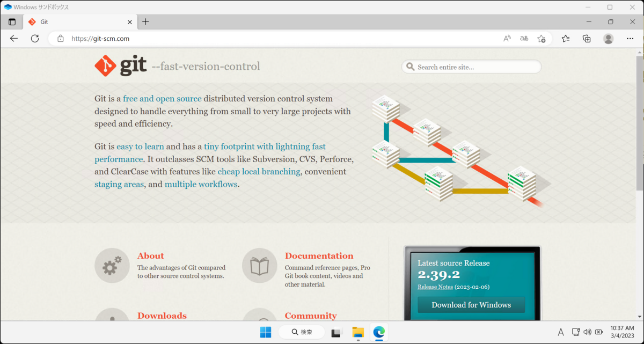The height and width of the screenshot is (344, 644).
Task: Open the Collections icon
Action: coord(587,39)
